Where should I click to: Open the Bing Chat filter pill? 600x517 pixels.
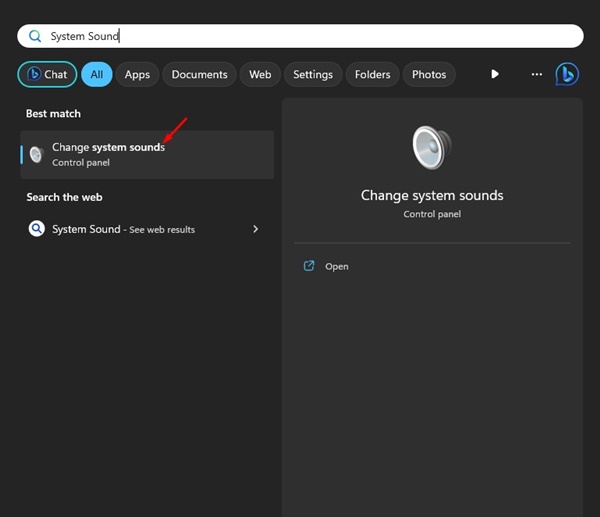pos(47,74)
